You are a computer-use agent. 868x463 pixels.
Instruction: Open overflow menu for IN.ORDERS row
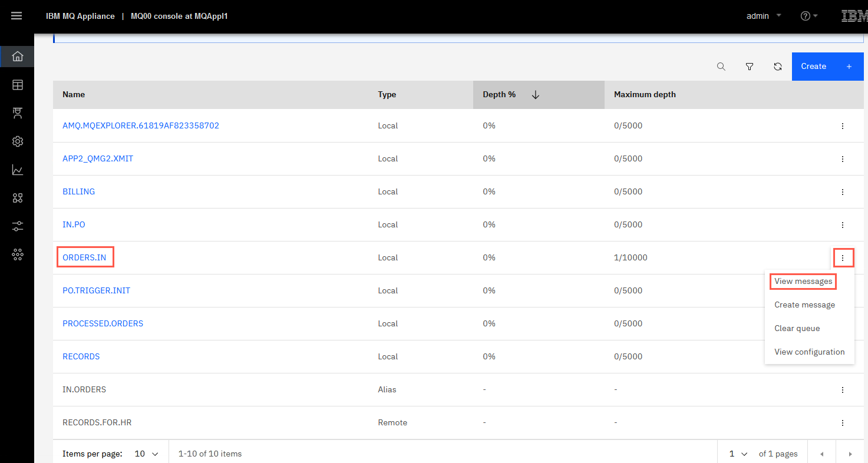[x=843, y=390]
